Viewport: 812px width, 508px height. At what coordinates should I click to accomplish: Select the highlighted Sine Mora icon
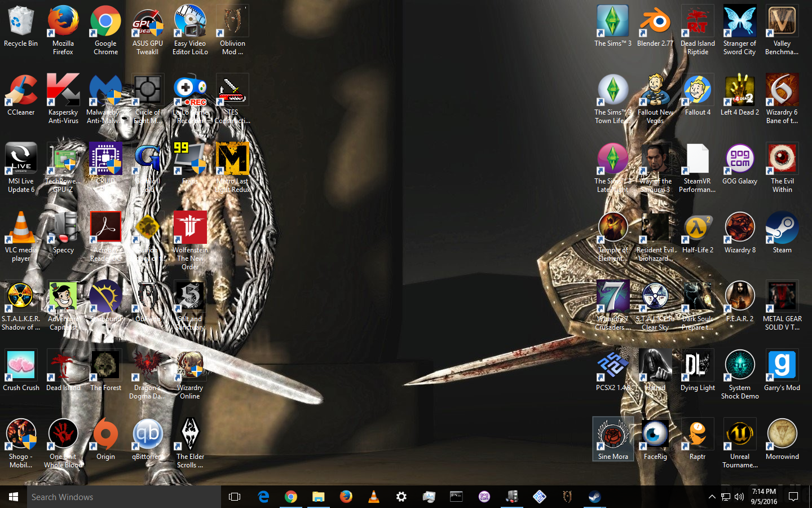(613, 440)
